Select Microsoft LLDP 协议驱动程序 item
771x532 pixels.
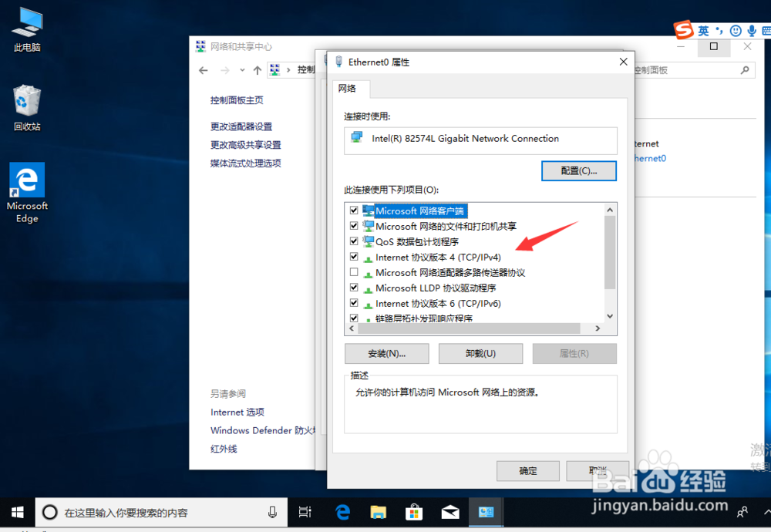click(x=435, y=288)
